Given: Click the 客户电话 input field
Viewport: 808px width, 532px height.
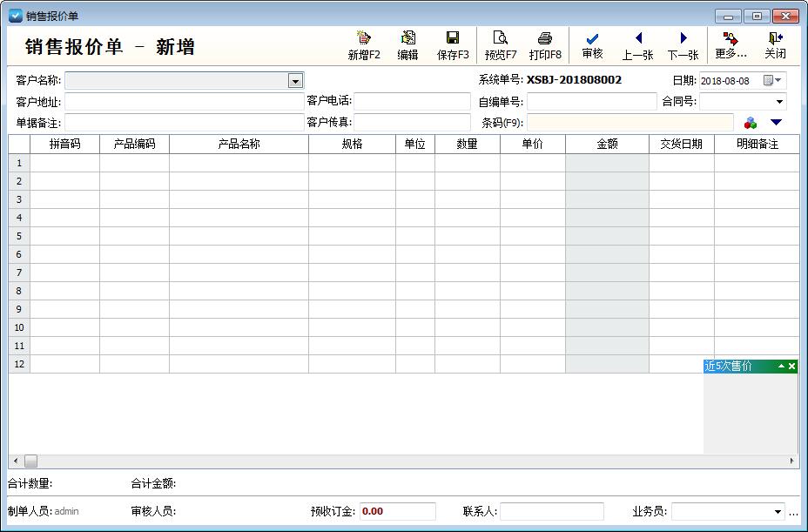Looking at the screenshot, I should [x=412, y=101].
